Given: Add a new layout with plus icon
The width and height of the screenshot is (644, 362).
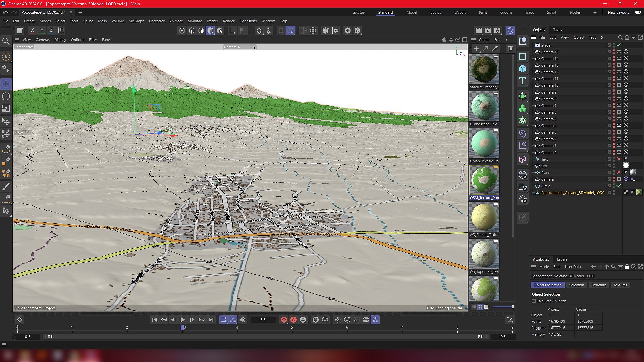Looking at the screenshot, I should tap(595, 12).
